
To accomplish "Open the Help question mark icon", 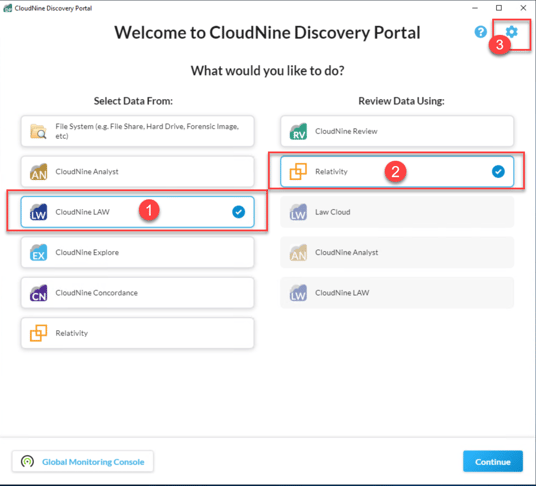I will tap(481, 32).
